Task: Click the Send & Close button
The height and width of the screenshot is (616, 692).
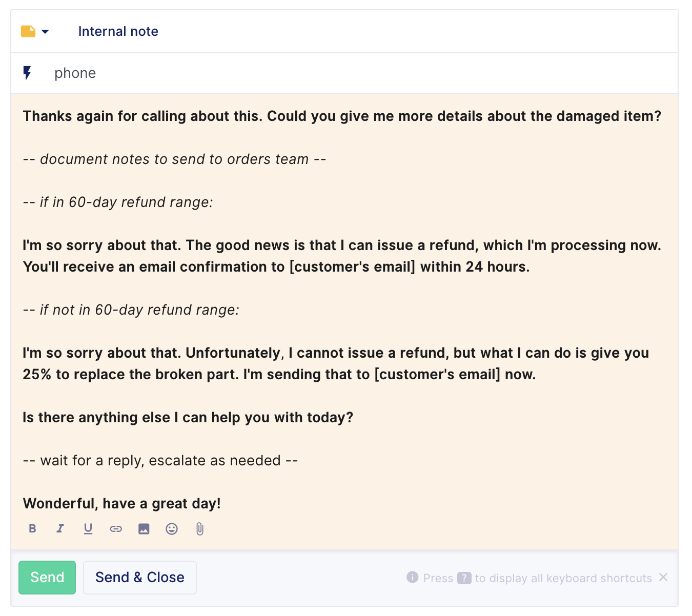Action: coord(140,578)
